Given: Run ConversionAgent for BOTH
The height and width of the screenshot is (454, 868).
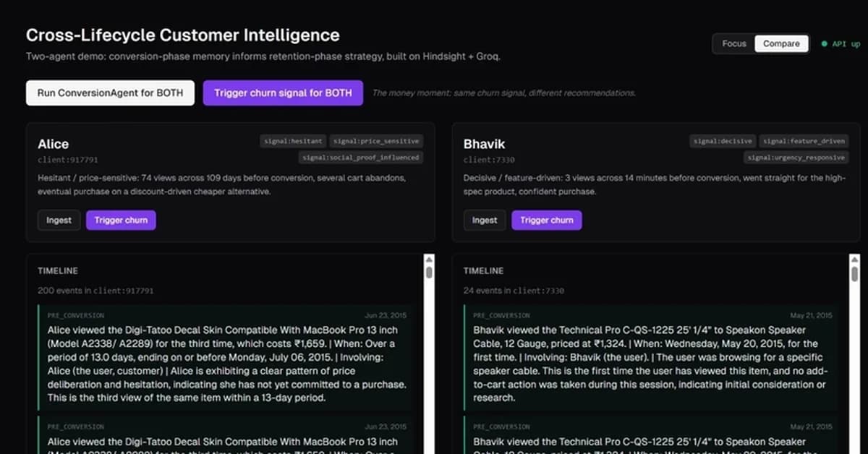Looking at the screenshot, I should [x=109, y=93].
